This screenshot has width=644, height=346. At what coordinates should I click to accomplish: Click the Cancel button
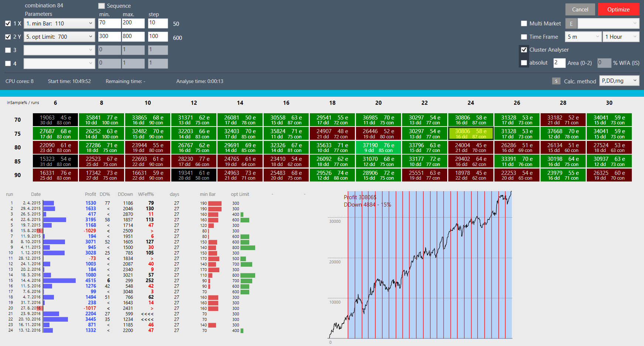[x=580, y=10]
